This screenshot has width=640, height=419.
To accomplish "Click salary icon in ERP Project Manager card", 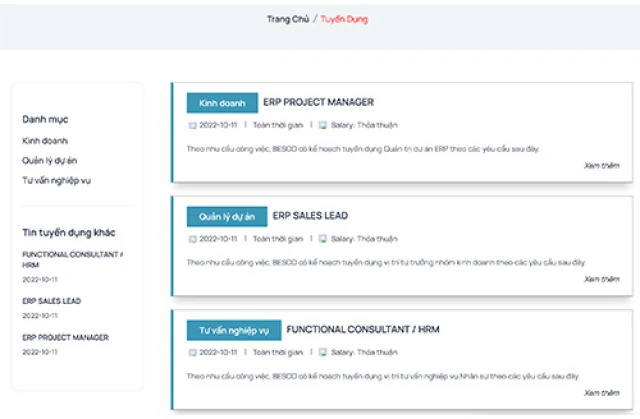I will 322,126.
